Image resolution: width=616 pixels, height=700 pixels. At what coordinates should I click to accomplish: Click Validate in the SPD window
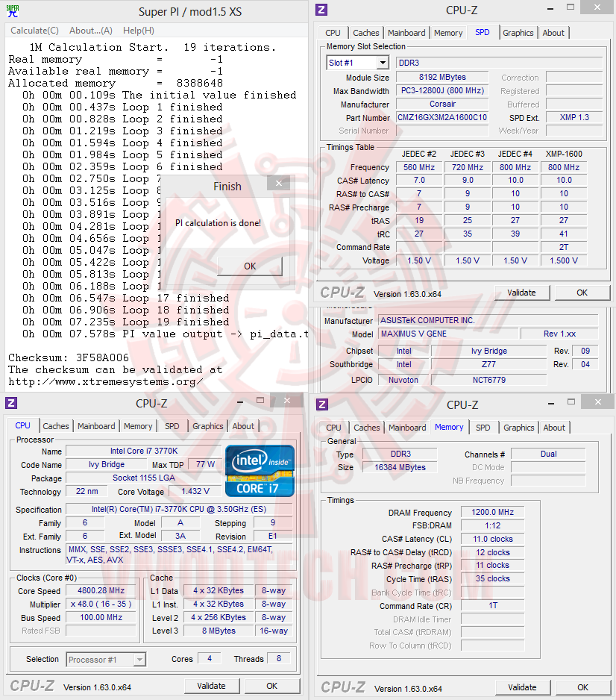tap(521, 293)
